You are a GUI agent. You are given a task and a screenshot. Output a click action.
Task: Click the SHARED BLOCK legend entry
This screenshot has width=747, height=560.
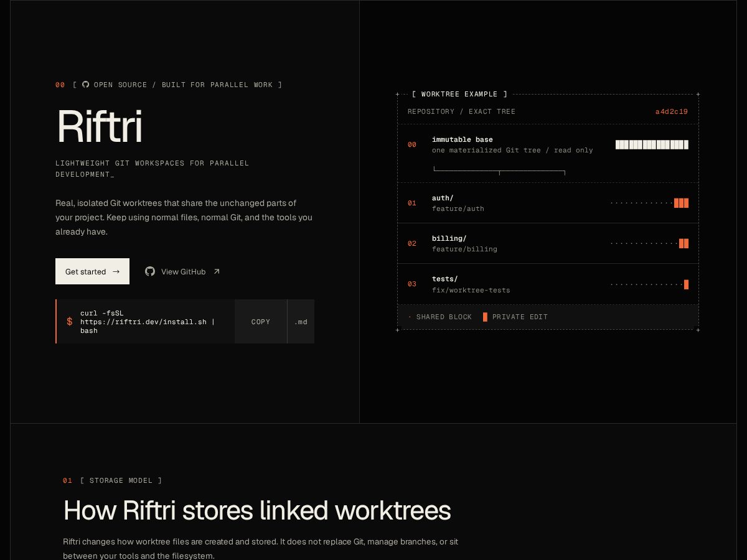coord(440,317)
